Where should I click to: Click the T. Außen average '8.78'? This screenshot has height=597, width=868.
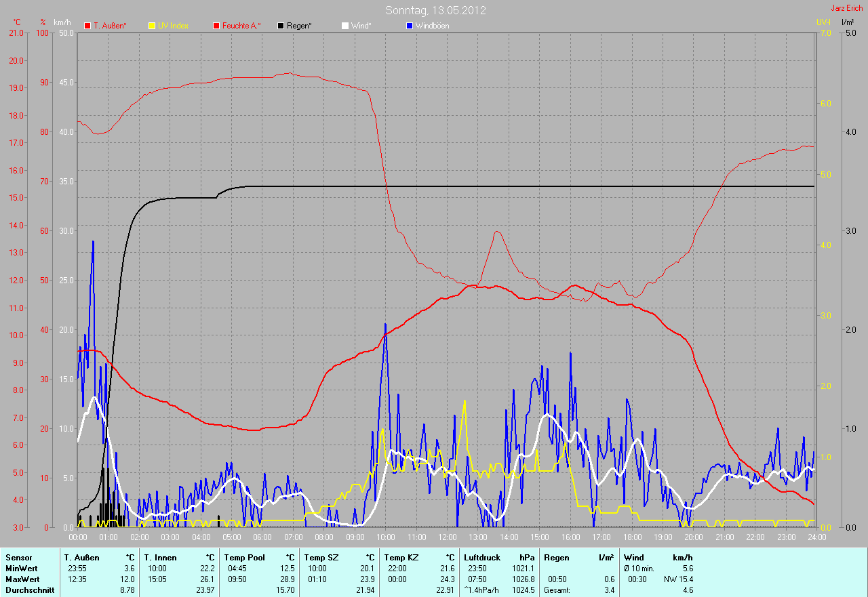click(x=127, y=590)
